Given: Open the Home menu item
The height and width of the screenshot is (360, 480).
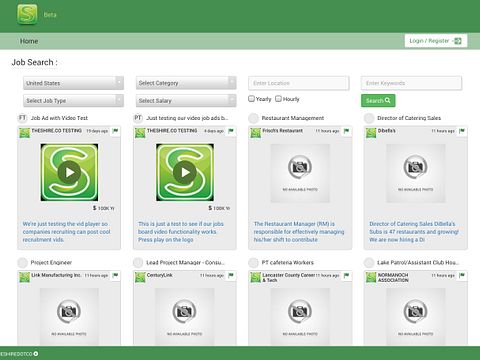Looking at the screenshot, I should (29, 41).
